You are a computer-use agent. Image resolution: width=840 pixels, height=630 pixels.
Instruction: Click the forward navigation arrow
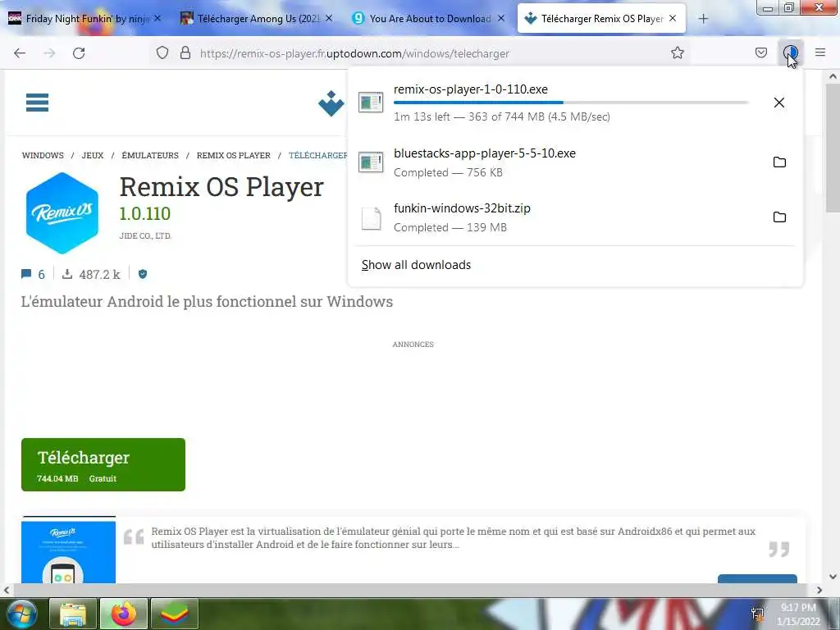click(x=49, y=53)
